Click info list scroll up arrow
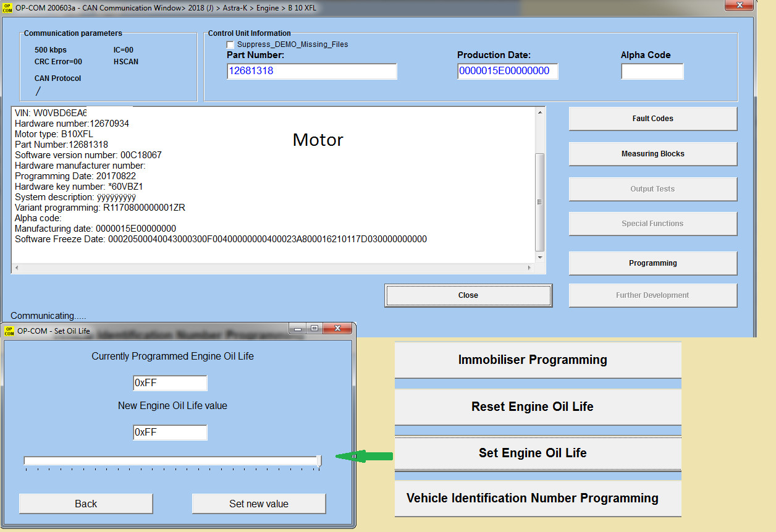This screenshot has height=532, width=776. click(x=540, y=113)
